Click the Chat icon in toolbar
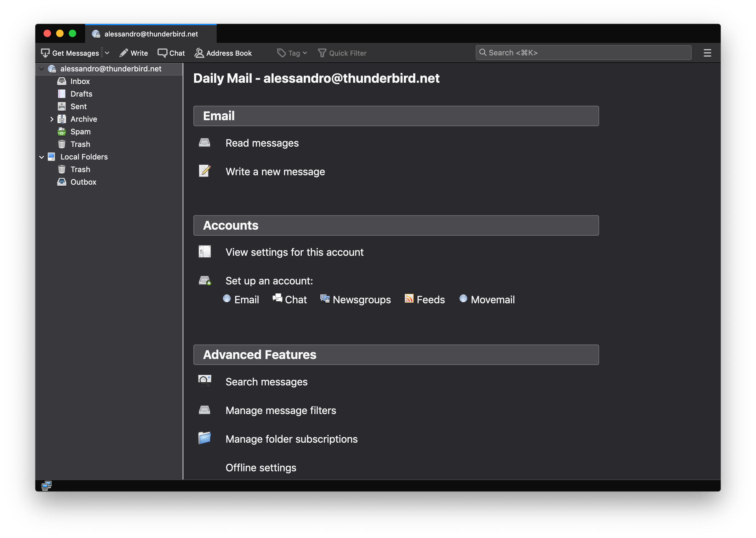The height and width of the screenshot is (538, 756). pyautogui.click(x=171, y=53)
